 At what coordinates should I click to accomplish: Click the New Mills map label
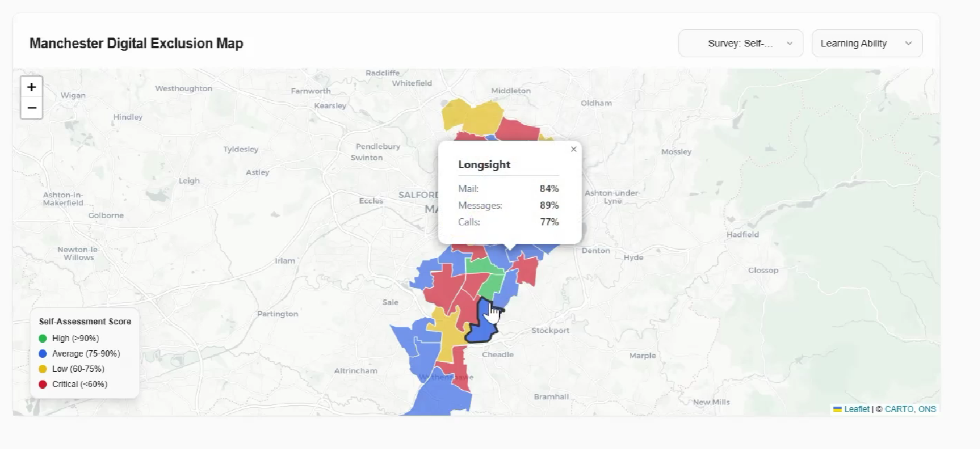(x=711, y=402)
